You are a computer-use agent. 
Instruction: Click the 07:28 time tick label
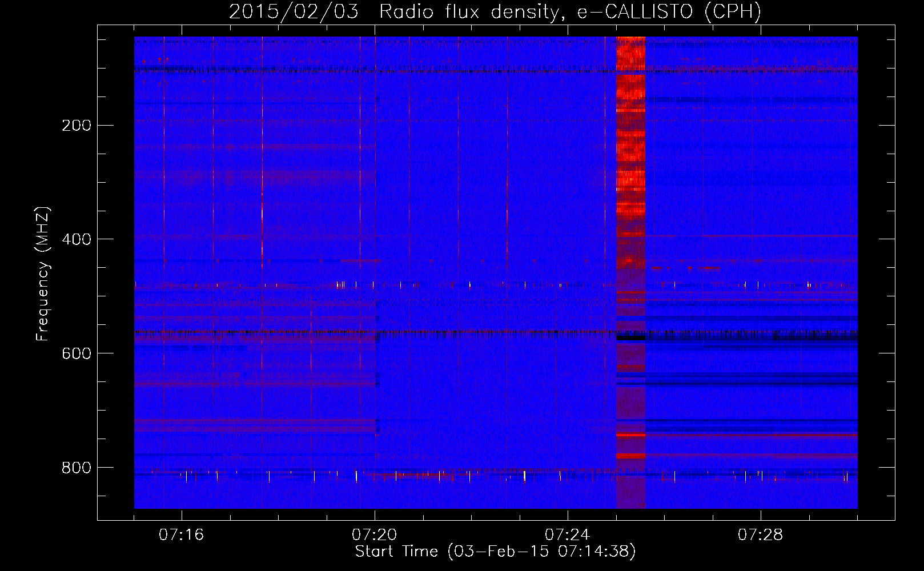point(761,534)
